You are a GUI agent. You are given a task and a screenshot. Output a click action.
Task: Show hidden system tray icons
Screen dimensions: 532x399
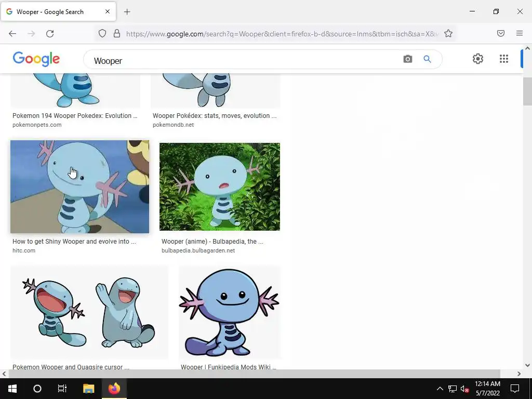440,389
